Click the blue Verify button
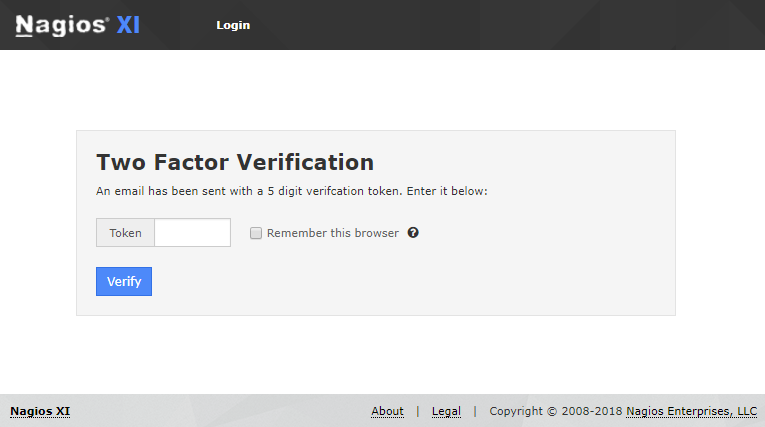765x427 pixels. [124, 282]
